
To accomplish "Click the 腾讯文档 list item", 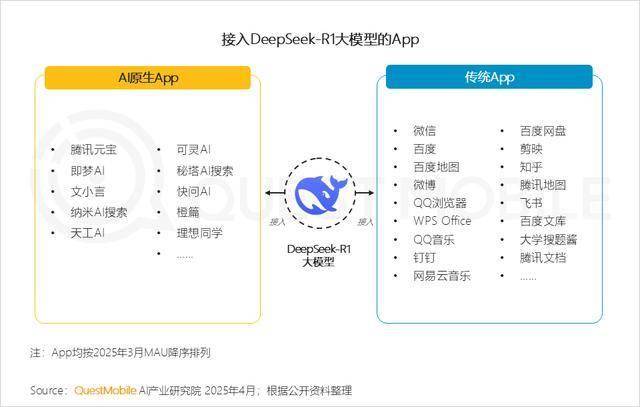I will (543, 258).
